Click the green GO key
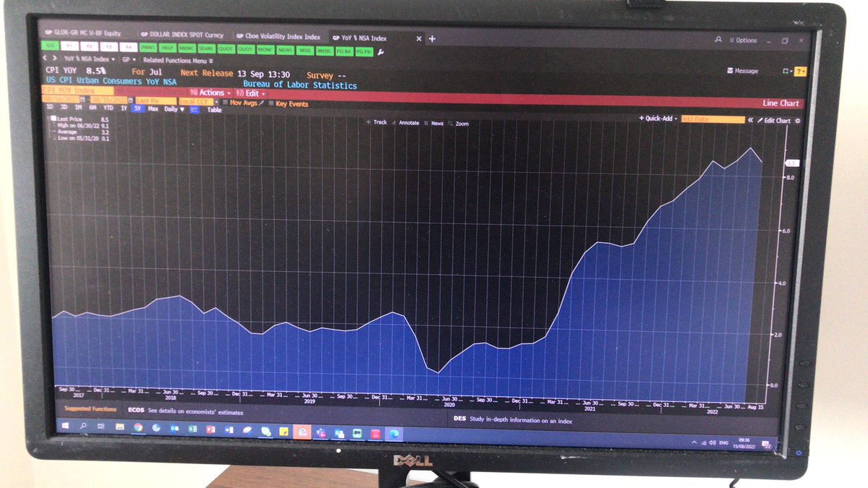Image resolution: width=868 pixels, height=488 pixels. point(51,46)
